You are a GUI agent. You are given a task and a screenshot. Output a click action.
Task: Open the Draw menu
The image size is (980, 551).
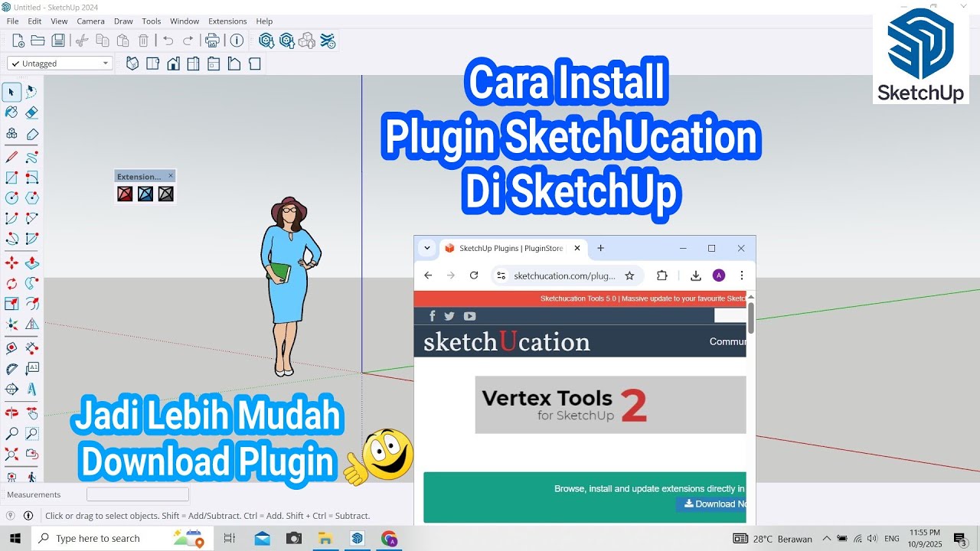(123, 21)
